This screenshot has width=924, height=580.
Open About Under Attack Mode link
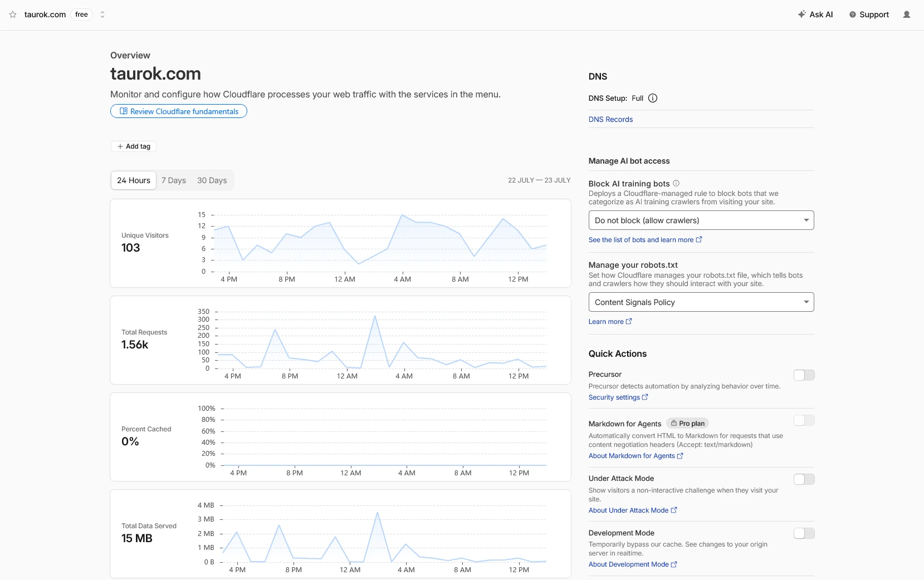633,510
